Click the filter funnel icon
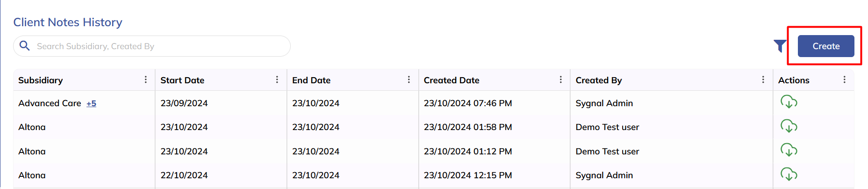The width and height of the screenshot is (868, 189). (x=780, y=46)
